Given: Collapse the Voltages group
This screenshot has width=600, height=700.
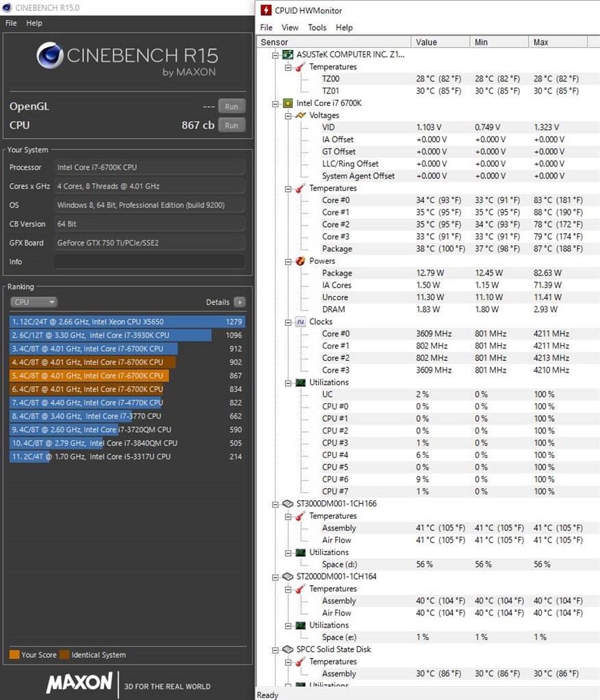Looking at the screenshot, I should click(288, 116).
